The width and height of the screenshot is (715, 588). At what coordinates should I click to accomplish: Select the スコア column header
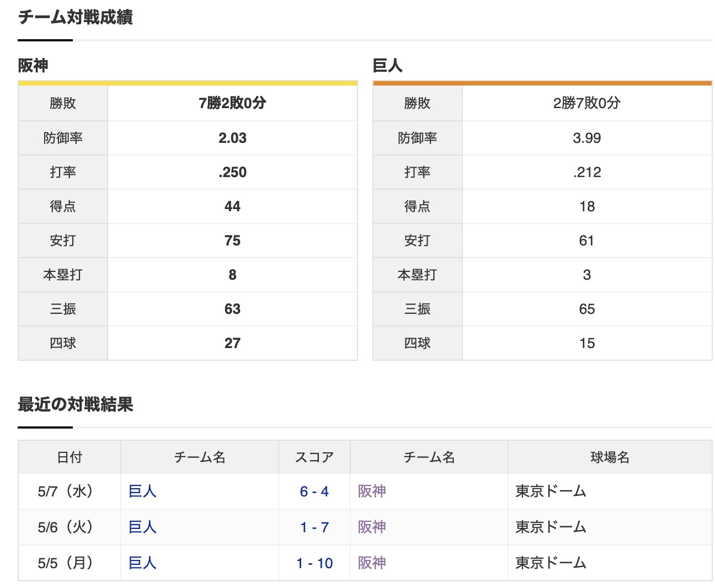coord(314,457)
